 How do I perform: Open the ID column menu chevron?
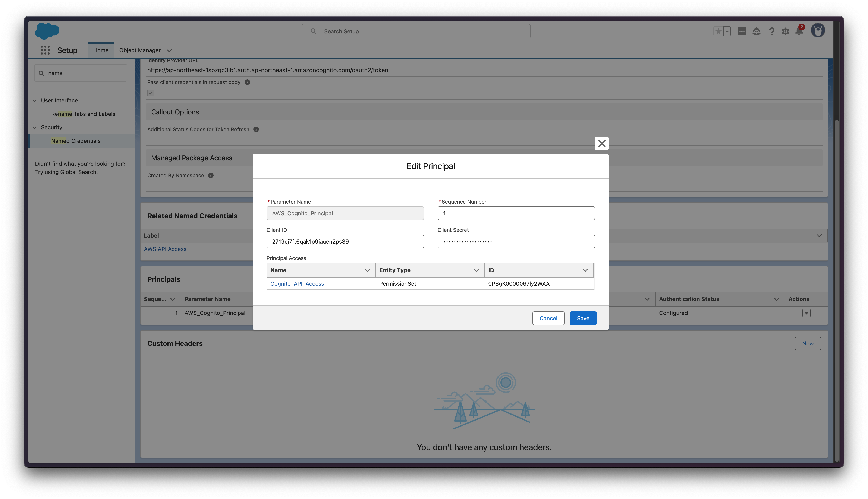point(585,270)
